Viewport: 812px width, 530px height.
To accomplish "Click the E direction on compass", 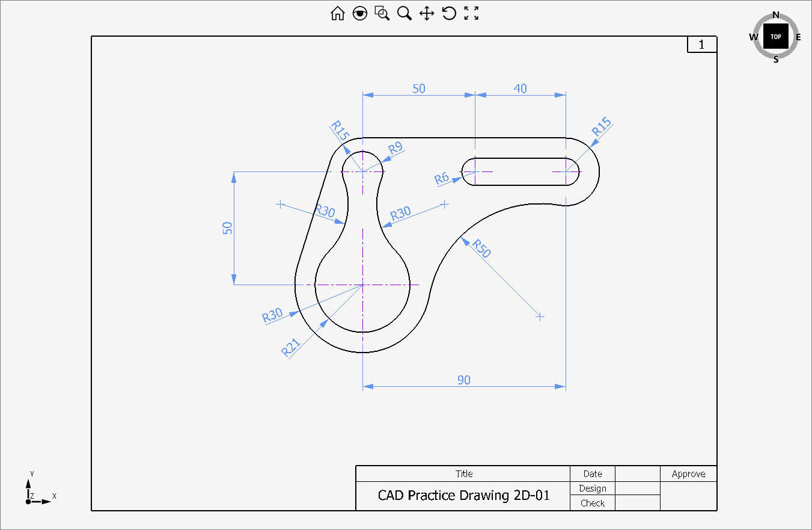I will (798, 37).
